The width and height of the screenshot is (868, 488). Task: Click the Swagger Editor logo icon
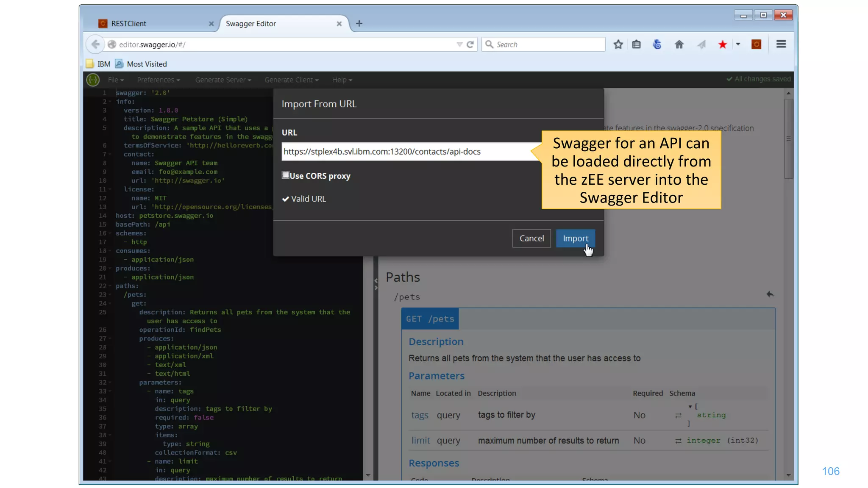93,80
